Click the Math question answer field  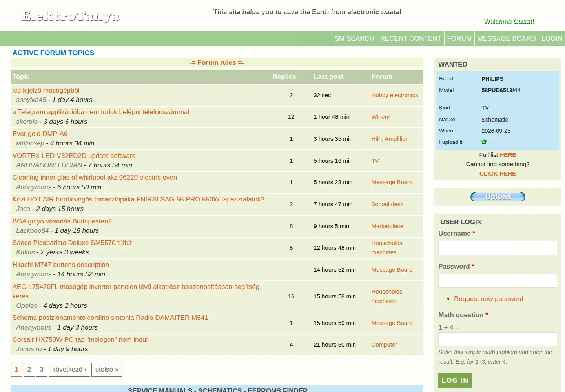tap(498, 339)
